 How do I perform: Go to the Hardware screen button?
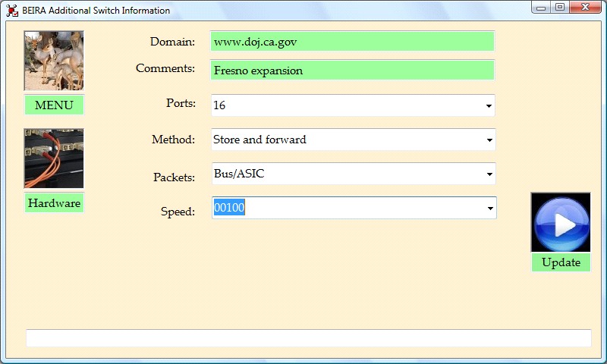click(x=54, y=203)
